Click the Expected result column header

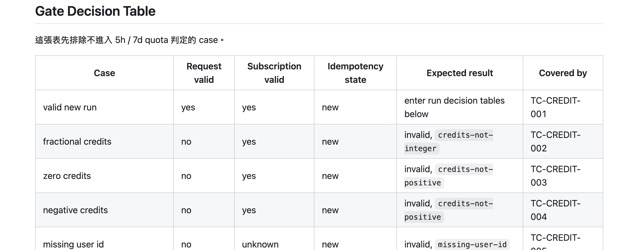(460, 73)
